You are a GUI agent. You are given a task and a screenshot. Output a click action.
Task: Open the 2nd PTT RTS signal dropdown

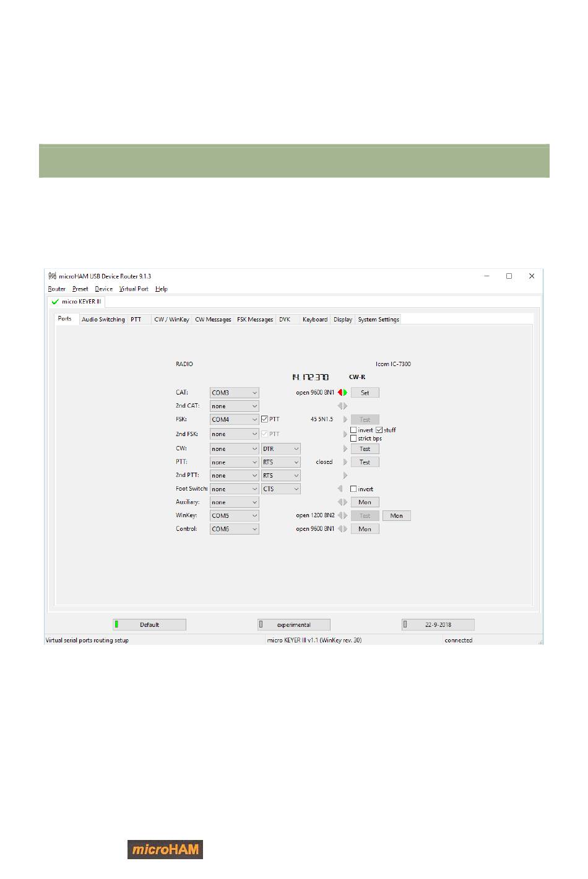(281, 476)
